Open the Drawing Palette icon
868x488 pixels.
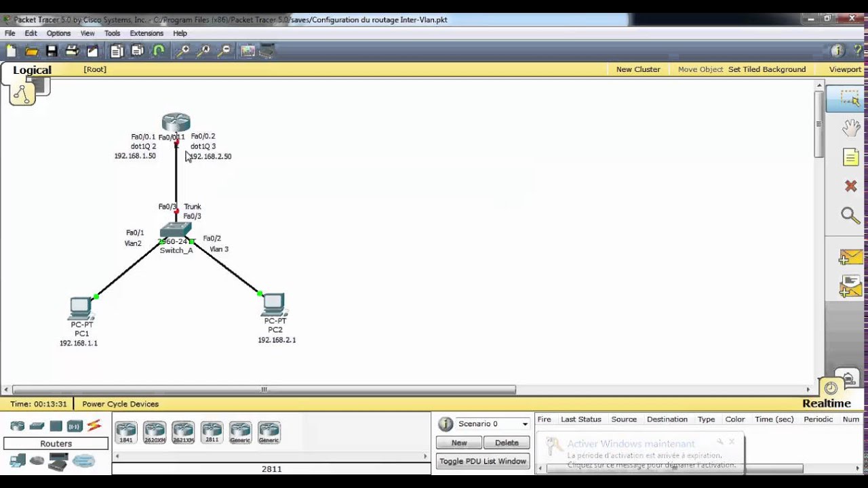tap(248, 51)
